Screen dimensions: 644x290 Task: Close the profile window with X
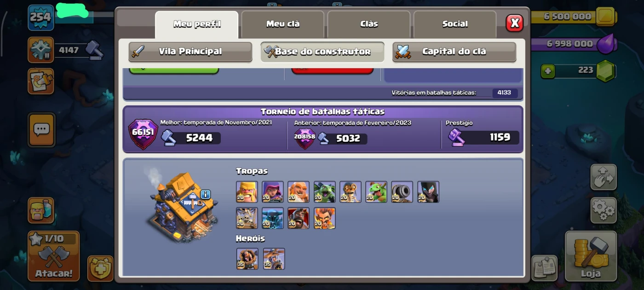click(515, 23)
